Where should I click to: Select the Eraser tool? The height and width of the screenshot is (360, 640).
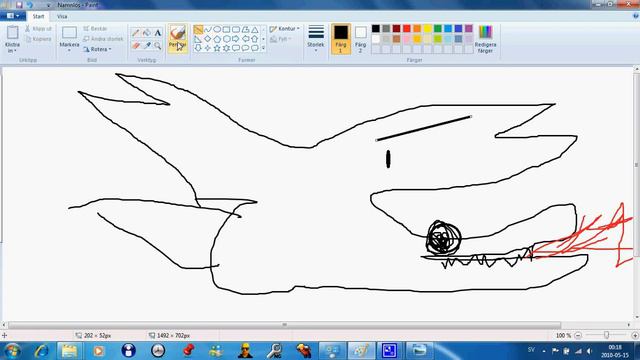(x=136, y=45)
